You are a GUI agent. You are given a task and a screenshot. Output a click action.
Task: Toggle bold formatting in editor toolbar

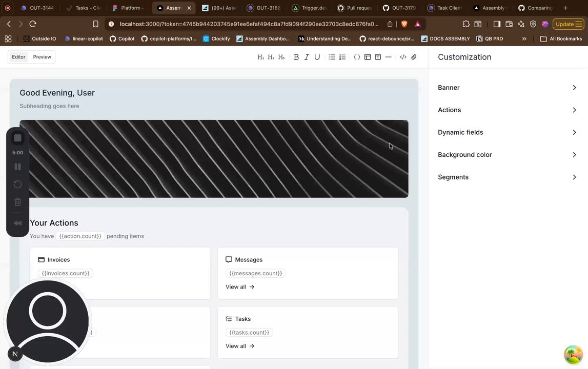(x=296, y=57)
